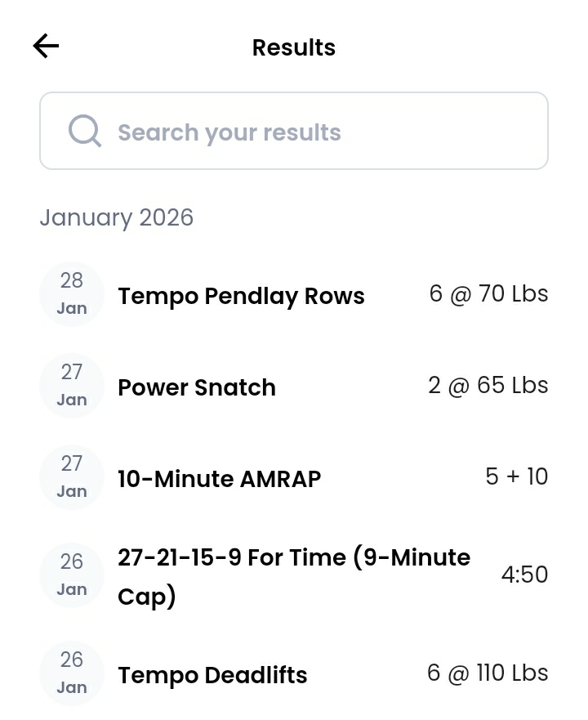
Task: Click the 6 @ 110 Lbs score
Action: coord(487,673)
